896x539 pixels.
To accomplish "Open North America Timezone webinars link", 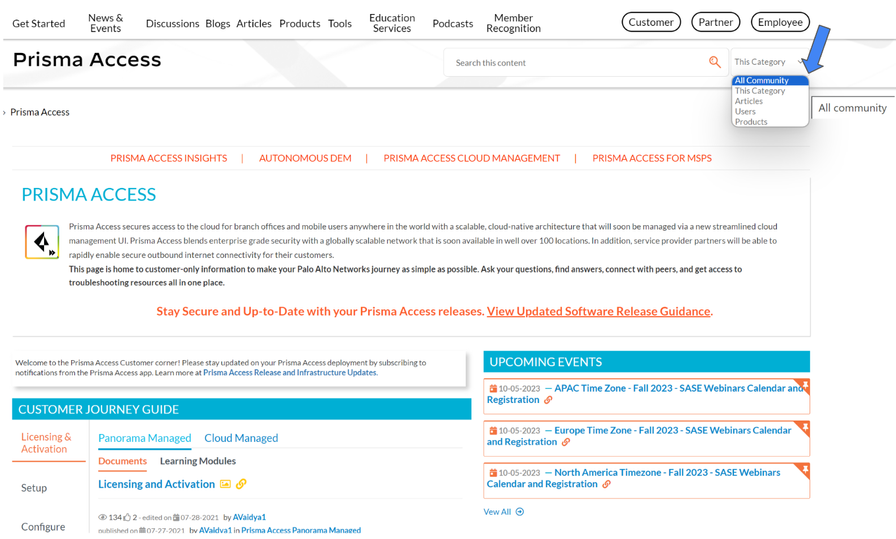I will point(633,478).
